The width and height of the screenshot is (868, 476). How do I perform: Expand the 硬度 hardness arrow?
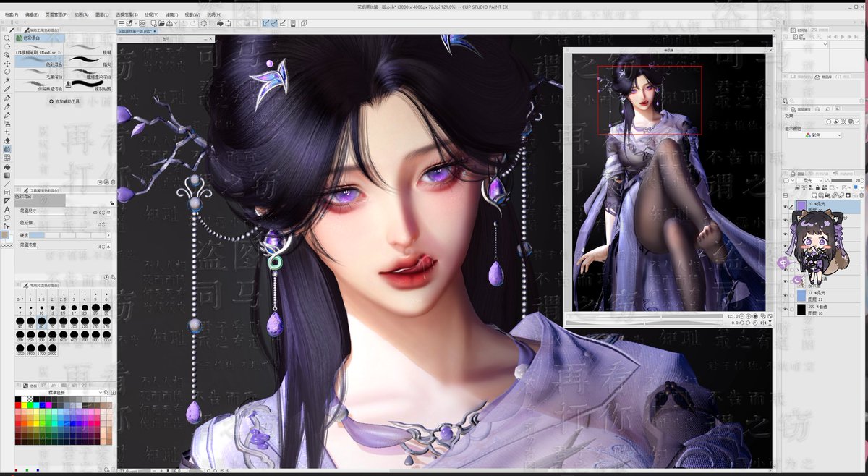(109, 235)
